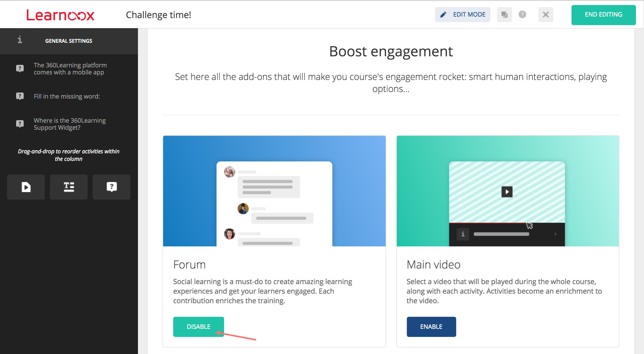Add a video activity using play icon

click(x=26, y=187)
